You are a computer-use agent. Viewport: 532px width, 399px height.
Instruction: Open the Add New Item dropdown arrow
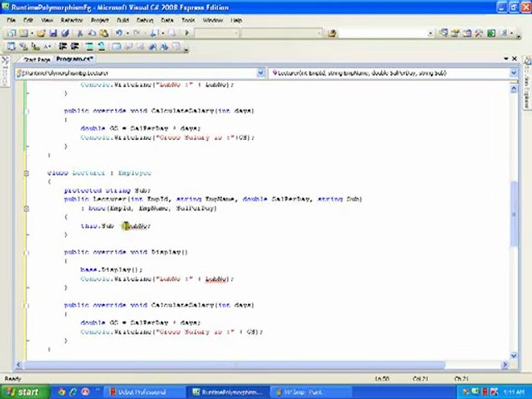click(x=32, y=33)
